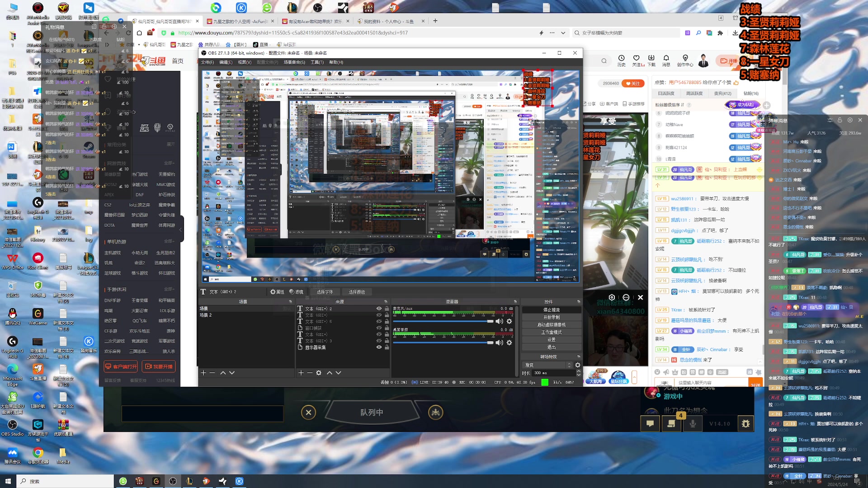Viewport: 868px width, 488px height.
Task: Switch to 贵宾(412) tab
Action: 722,94
